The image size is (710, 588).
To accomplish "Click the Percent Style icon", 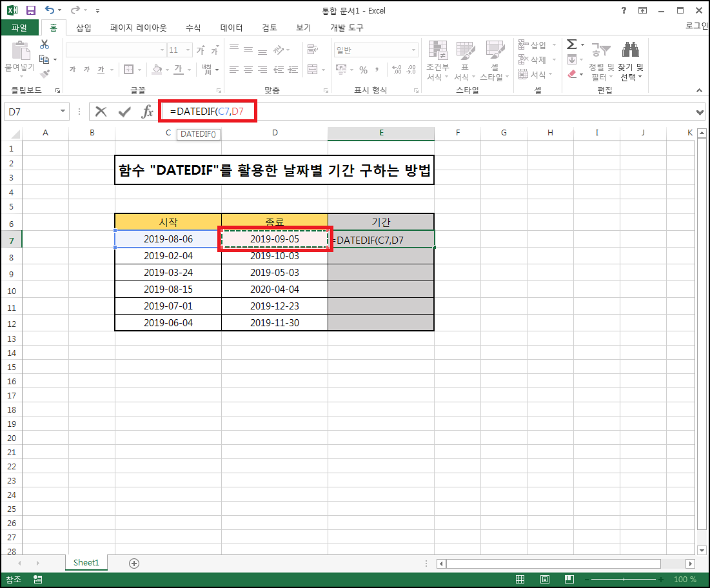I will 363,70.
